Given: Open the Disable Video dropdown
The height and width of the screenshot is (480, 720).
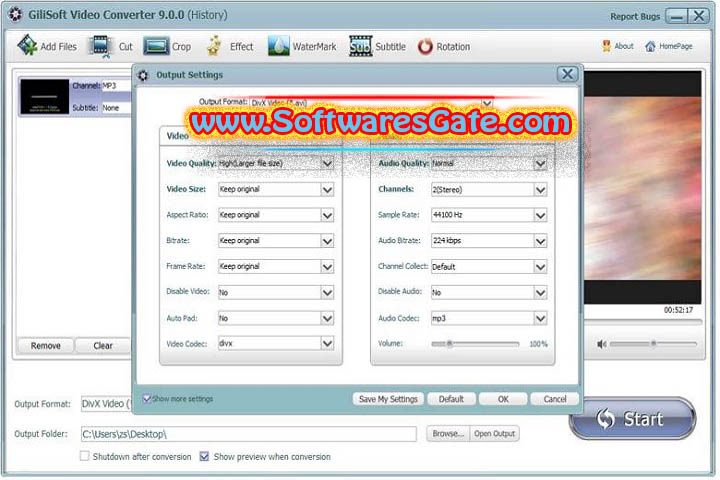Looking at the screenshot, I should point(327,292).
